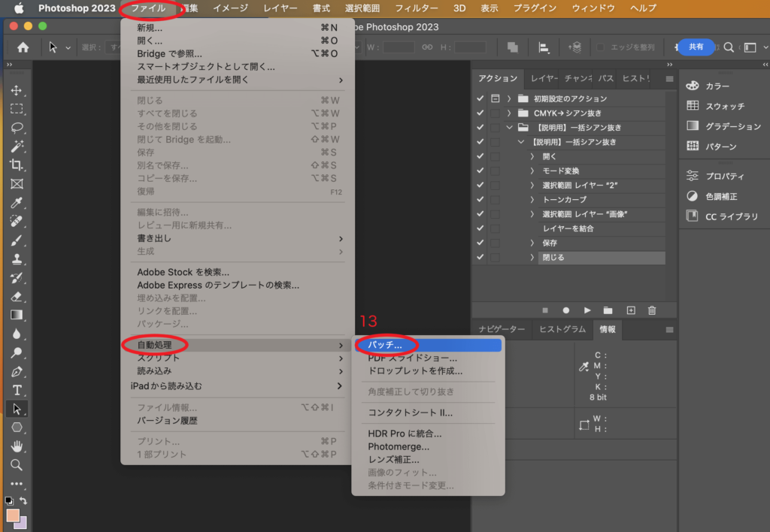This screenshot has height=532, width=770.
Task: Select the Eyedropper tool
Action: 17,203
